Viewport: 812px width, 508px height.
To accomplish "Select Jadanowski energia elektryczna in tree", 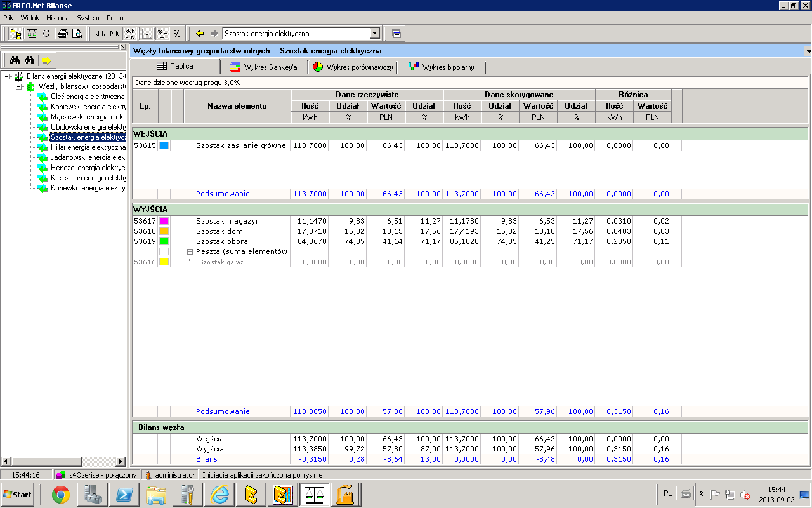I will (x=88, y=157).
